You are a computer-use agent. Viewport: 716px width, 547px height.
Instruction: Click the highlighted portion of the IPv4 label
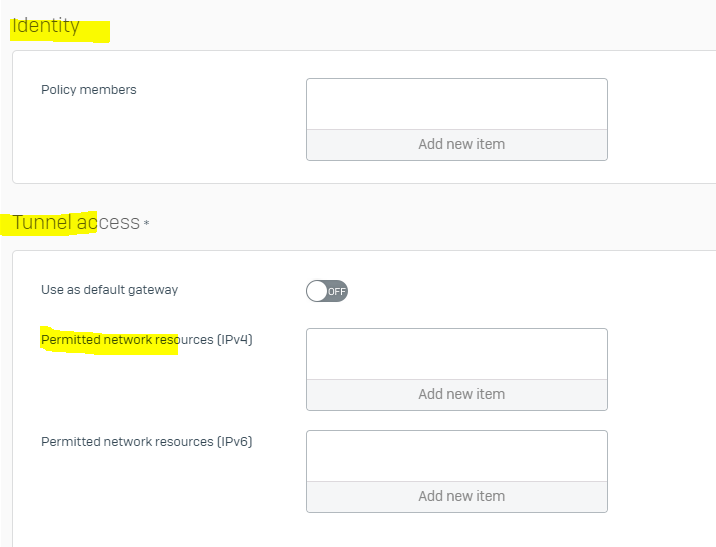pos(109,340)
